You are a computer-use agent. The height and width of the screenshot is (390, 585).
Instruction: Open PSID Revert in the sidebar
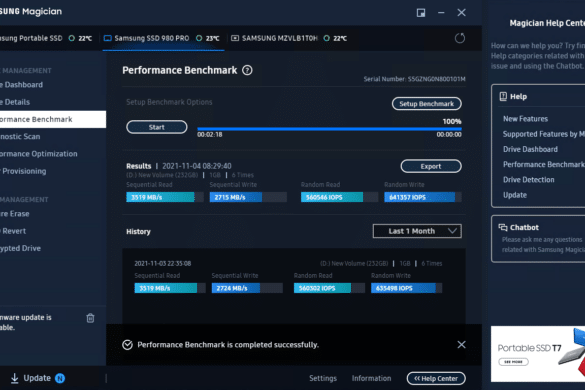pyautogui.click(x=53, y=231)
